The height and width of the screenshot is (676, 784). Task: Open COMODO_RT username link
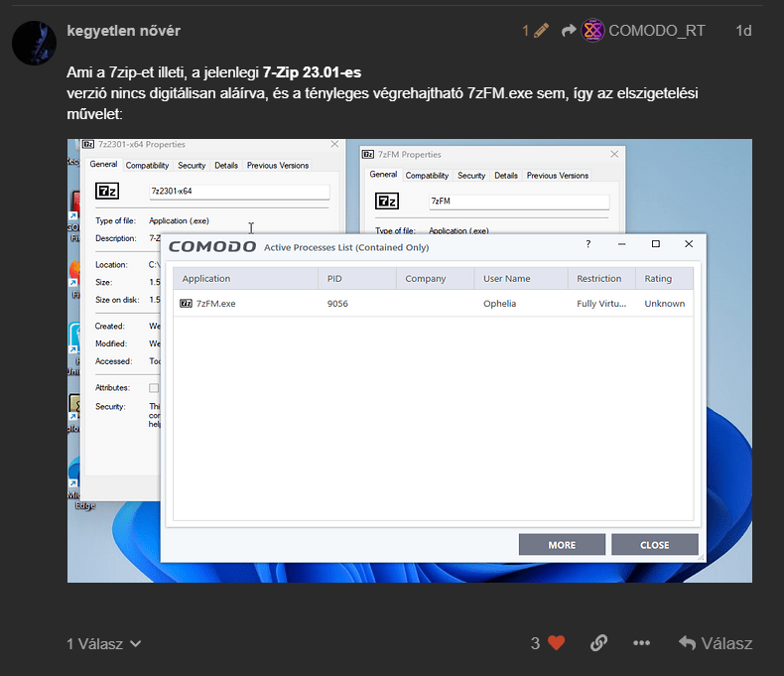coord(657,31)
